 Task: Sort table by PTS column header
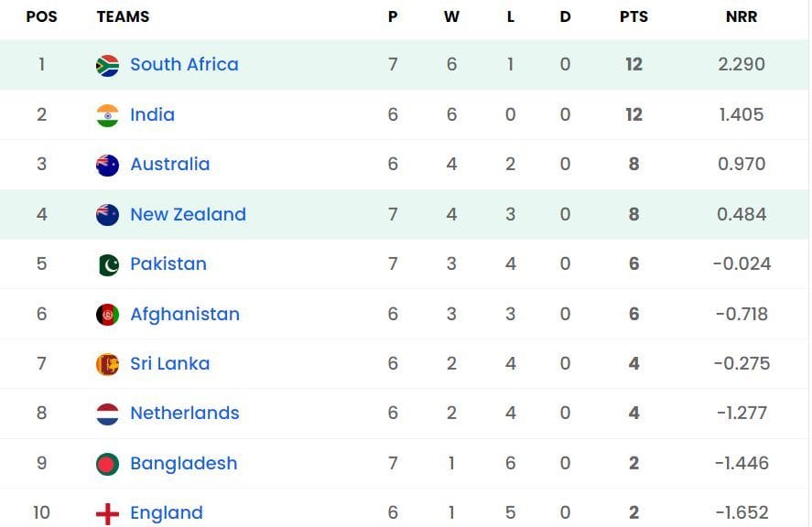point(634,16)
